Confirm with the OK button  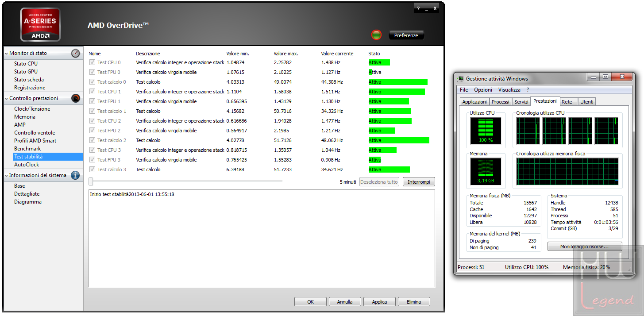click(x=310, y=302)
